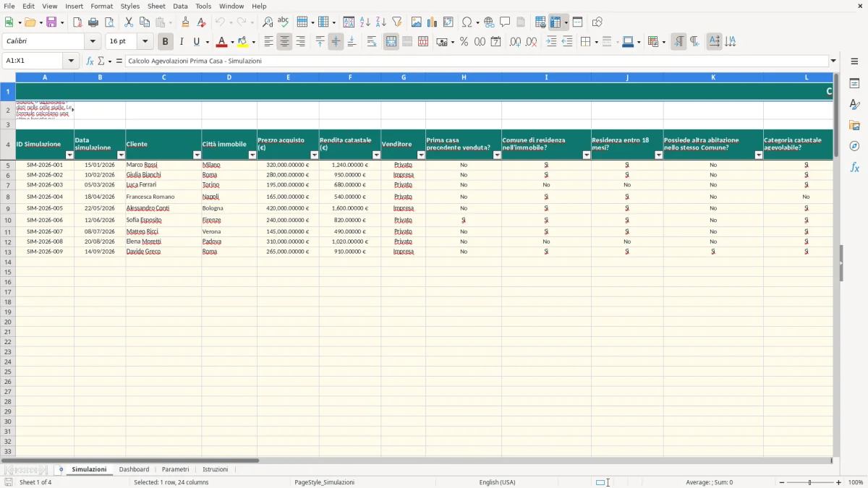Open the Data menu
The width and height of the screenshot is (868, 488).
(x=180, y=6)
